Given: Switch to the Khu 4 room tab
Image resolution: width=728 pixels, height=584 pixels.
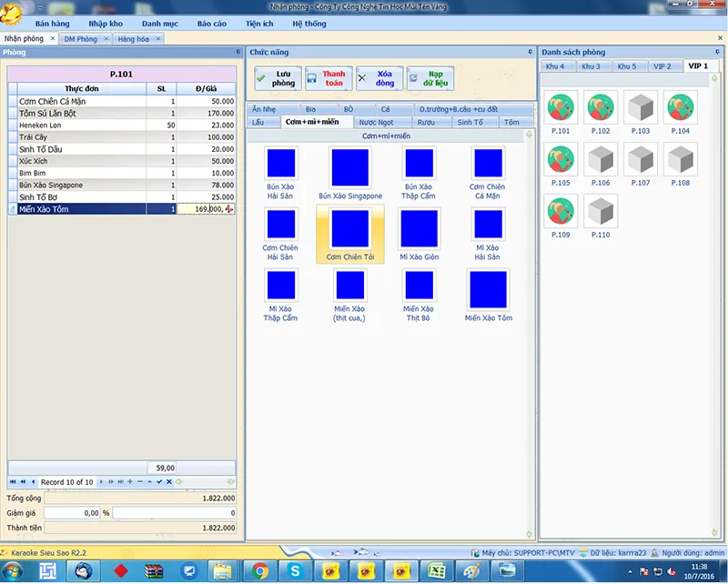Looking at the screenshot, I should [x=556, y=66].
